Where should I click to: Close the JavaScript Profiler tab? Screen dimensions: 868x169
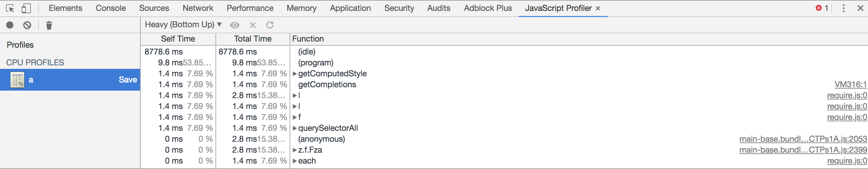[598, 8]
